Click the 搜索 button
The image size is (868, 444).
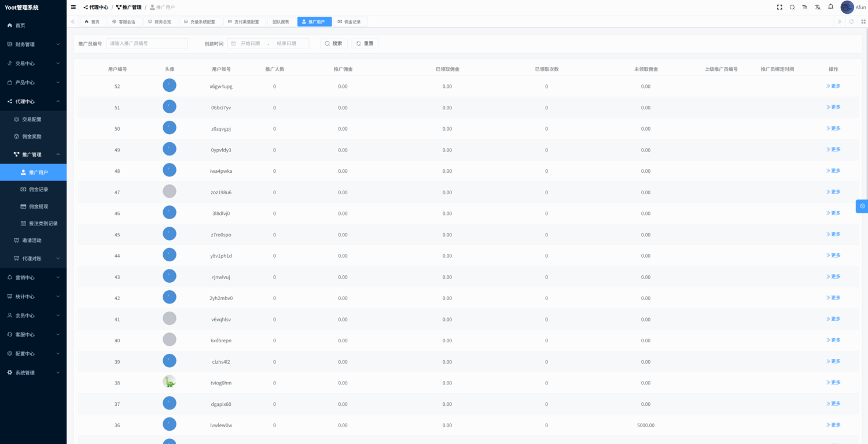tap(334, 43)
